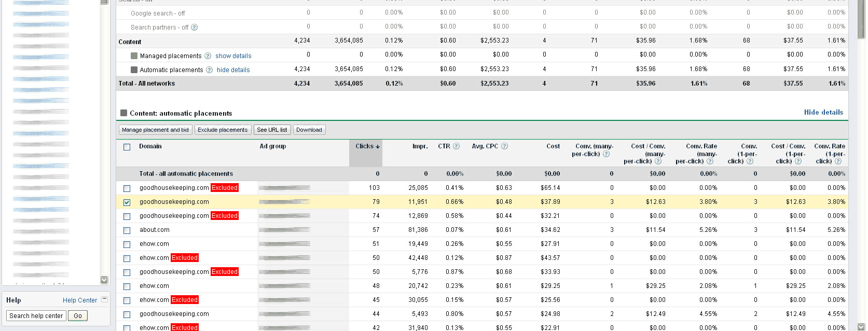Screen dimensions: 868x331
Task: Click 5.26% Conv. Rate (many-per-click) cell in about.com row
Action: (708, 230)
